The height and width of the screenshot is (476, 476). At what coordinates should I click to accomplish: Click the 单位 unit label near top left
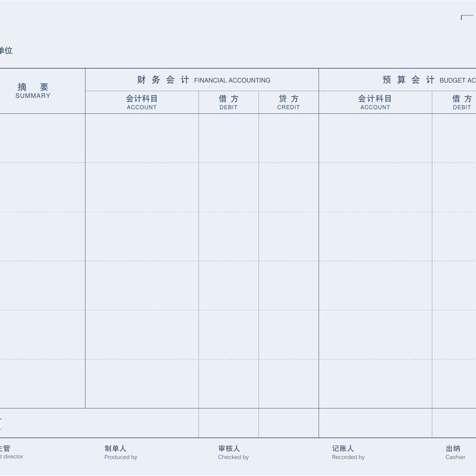coord(7,51)
